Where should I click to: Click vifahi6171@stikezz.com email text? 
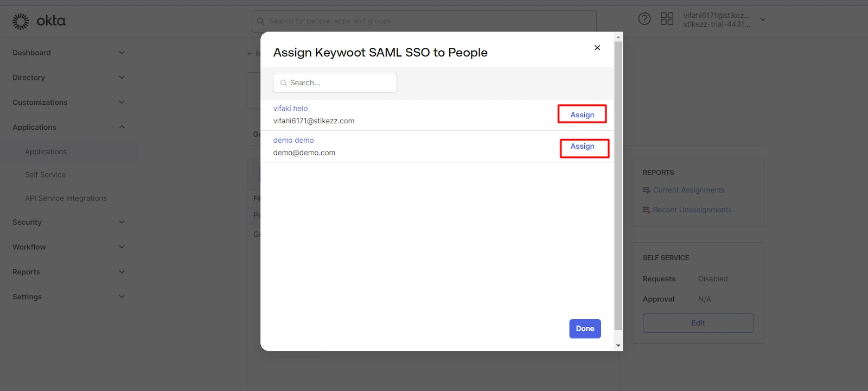click(314, 121)
